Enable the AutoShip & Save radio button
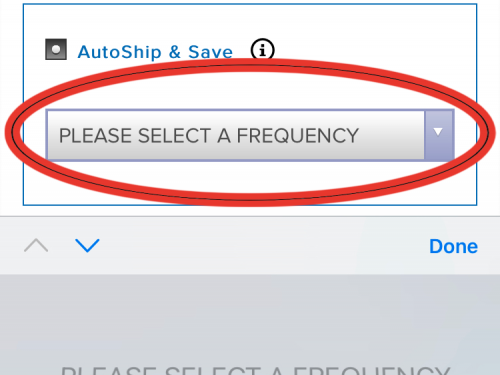 [x=56, y=49]
